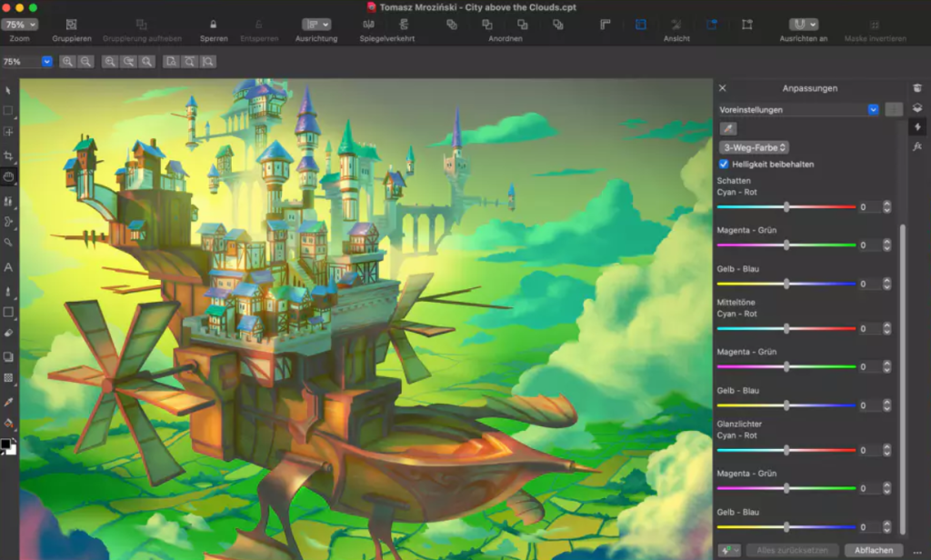The width and height of the screenshot is (931, 560).
Task: Open the layers stack panel tab
Action: 917,107
